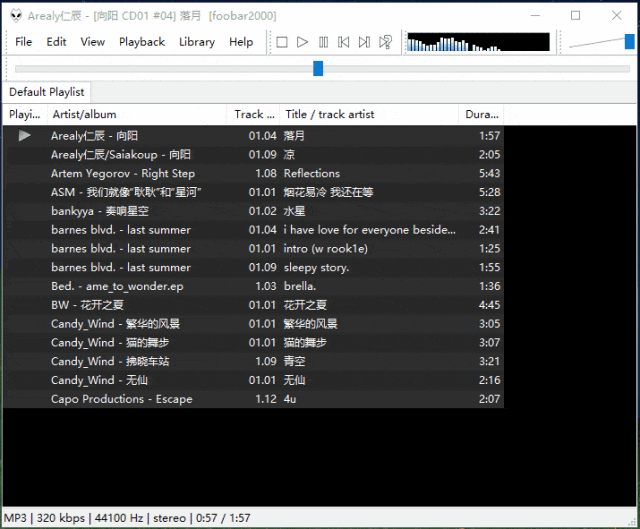This screenshot has height=529, width=640.
Task: Open the View menu
Action: (92, 42)
